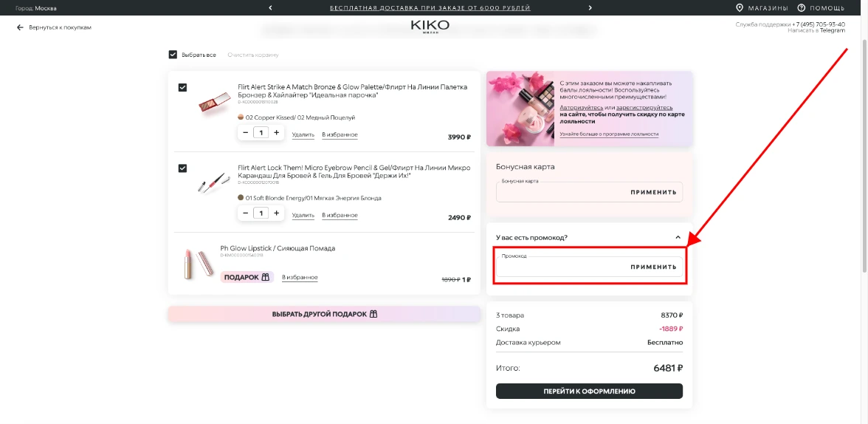This screenshot has height=424, width=868.
Task: Click the loyalty program banner image
Action: tap(520, 109)
